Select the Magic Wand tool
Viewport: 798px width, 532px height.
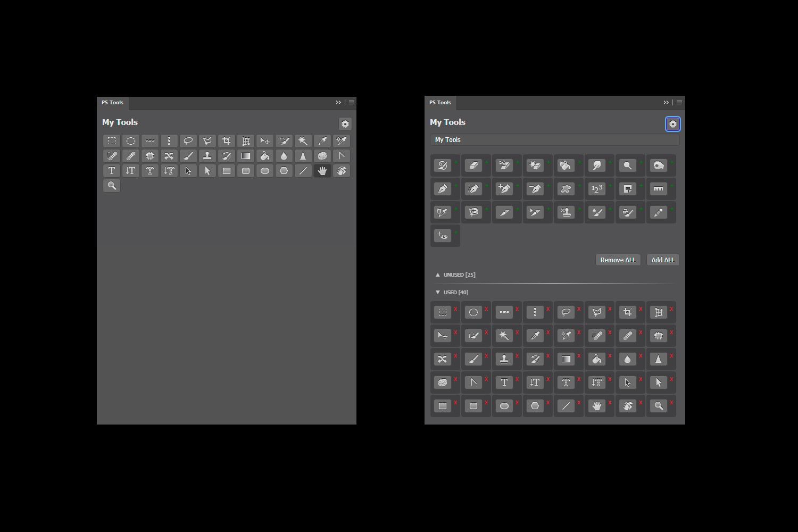pyautogui.click(x=303, y=140)
